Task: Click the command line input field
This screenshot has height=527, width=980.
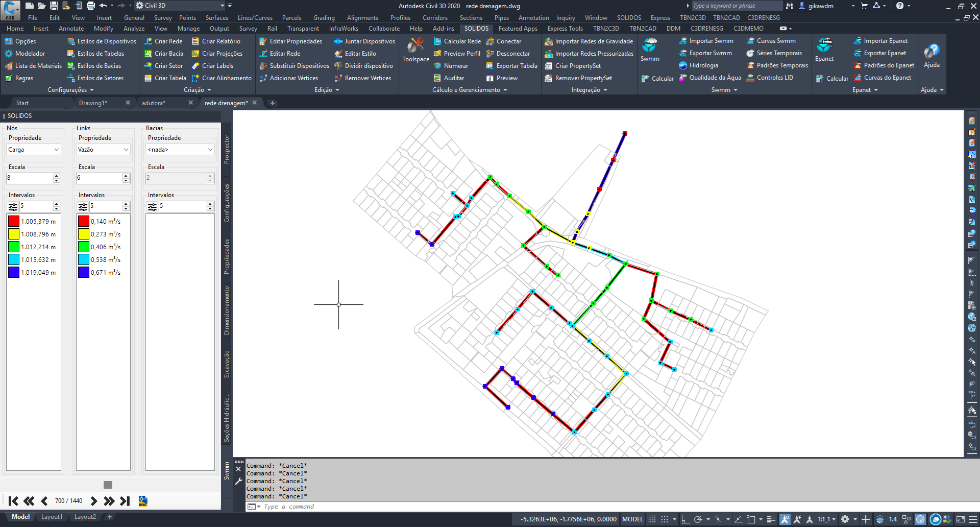Action: (357, 507)
